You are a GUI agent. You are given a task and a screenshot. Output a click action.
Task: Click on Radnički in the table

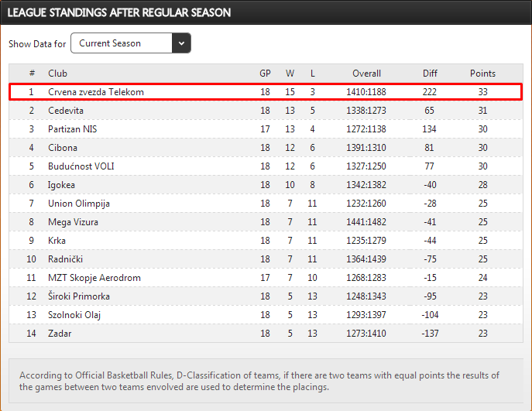click(x=67, y=259)
